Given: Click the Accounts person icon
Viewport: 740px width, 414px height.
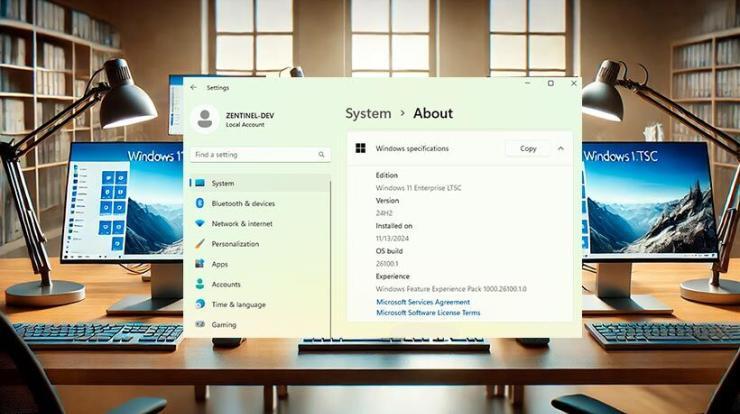Looking at the screenshot, I should click(200, 284).
